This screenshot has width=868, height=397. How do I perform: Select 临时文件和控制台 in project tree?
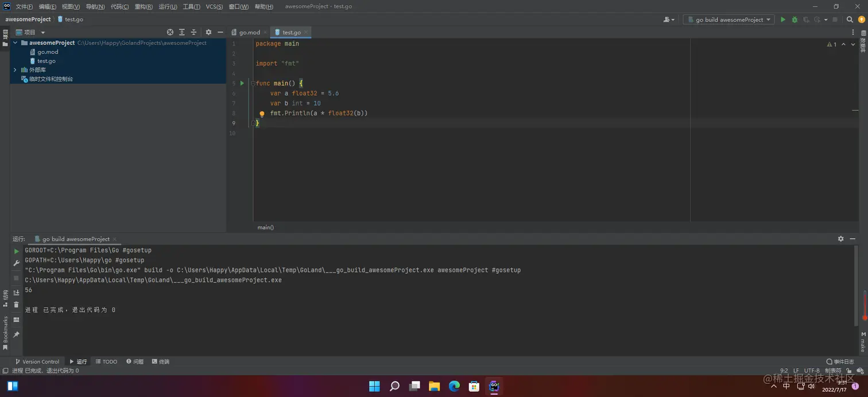(47, 79)
